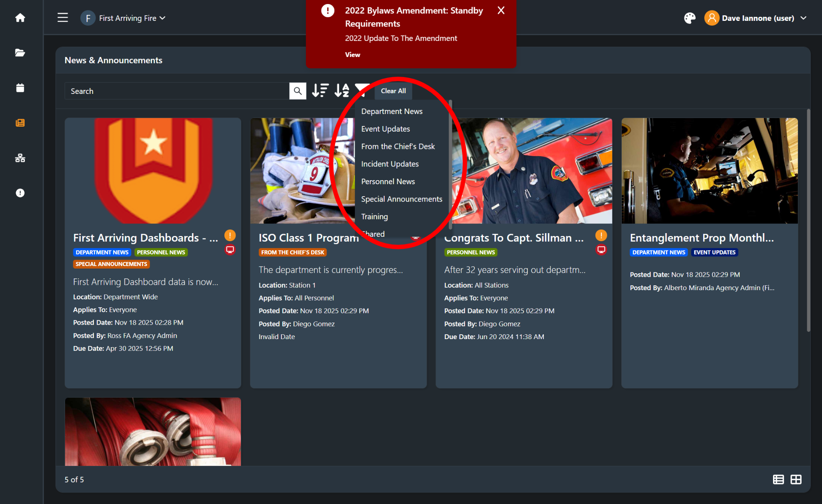This screenshot has width=822, height=504.
Task: Open the folder icon in sidebar
Action: pyautogui.click(x=20, y=53)
